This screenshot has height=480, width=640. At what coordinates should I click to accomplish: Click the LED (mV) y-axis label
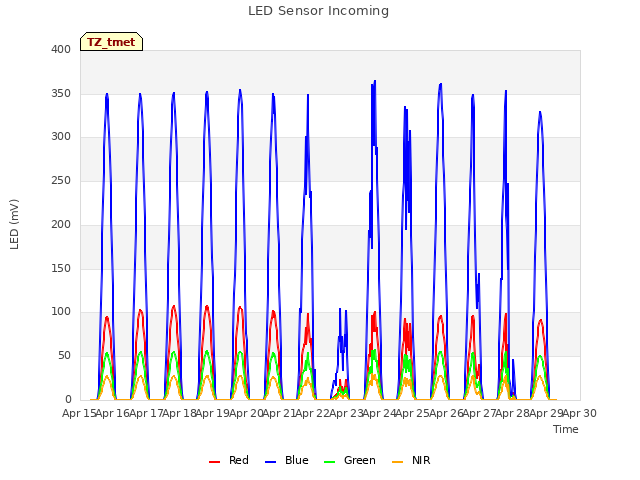[x=14, y=224]
